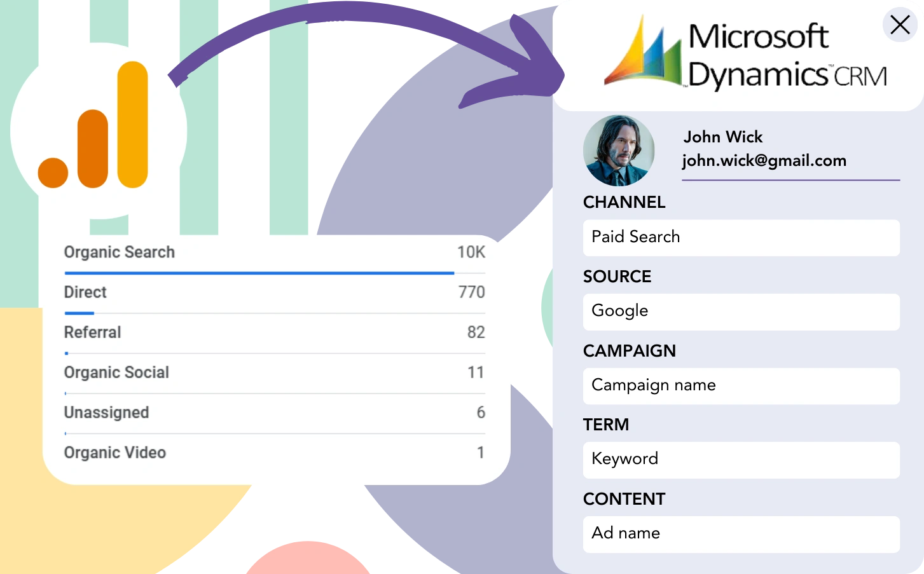This screenshot has height=574, width=924.
Task: Click the Google Analytics logo icon
Action: pos(93,125)
